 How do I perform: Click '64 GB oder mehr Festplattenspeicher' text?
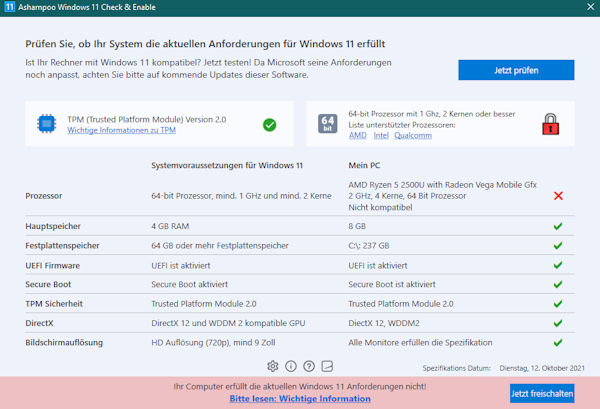tap(220, 246)
